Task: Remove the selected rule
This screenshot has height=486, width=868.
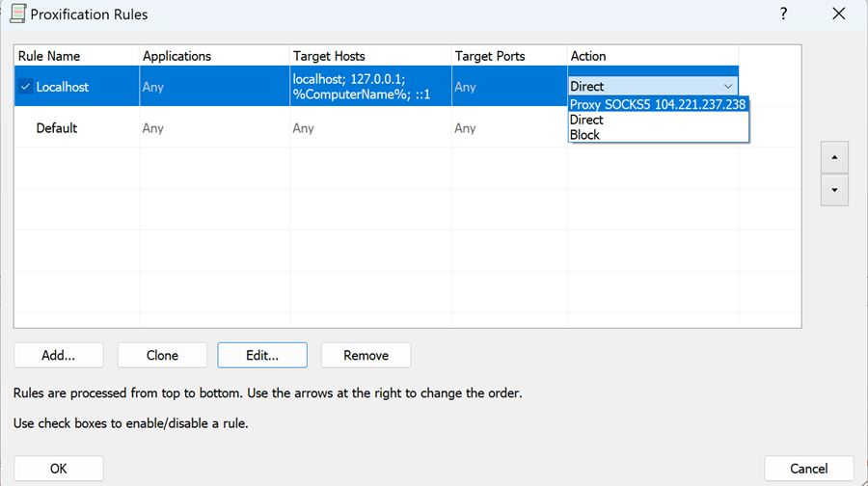Action: click(366, 356)
